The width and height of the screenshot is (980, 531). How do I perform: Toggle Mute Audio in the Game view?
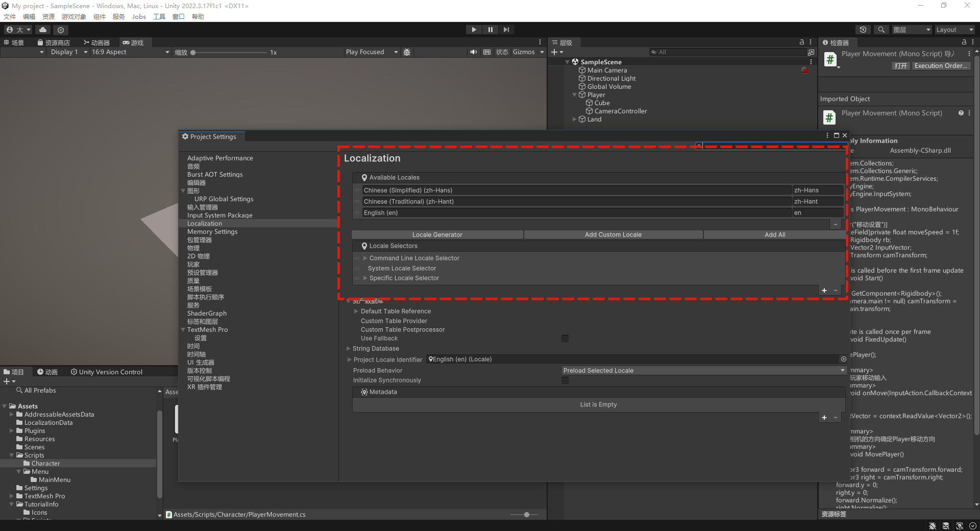click(x=474, y=52)
